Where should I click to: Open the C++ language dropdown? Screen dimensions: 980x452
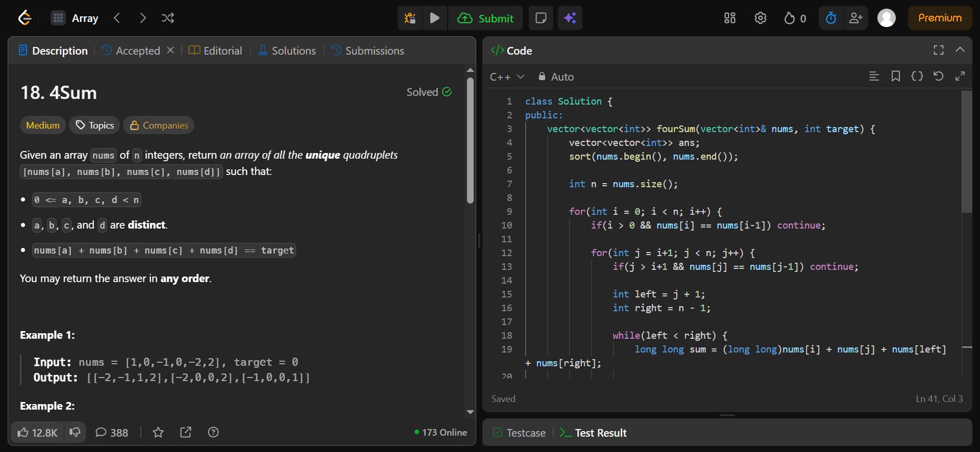507,77
